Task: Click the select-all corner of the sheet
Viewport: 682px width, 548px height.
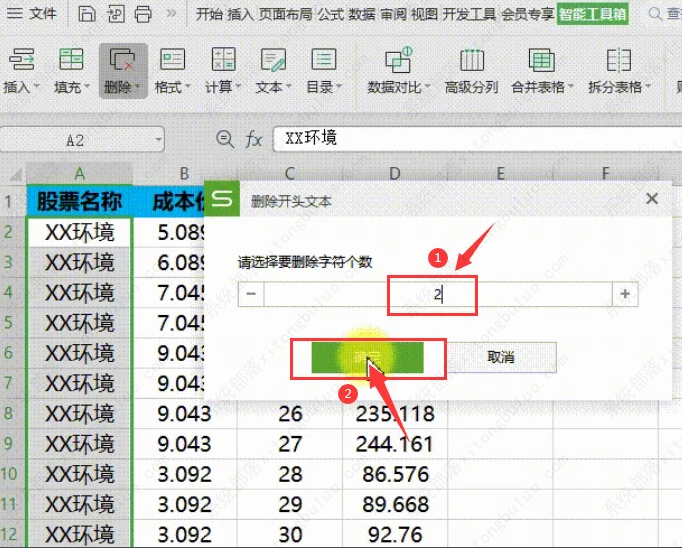Action: coord(14,174)
